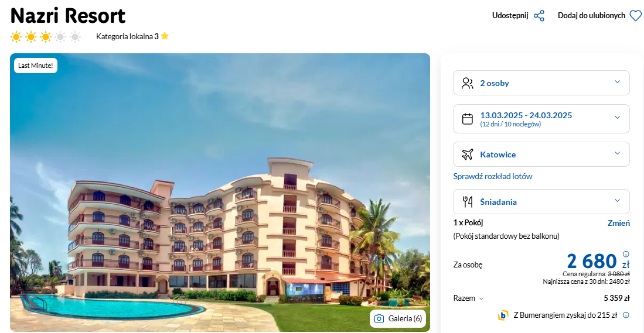Expand the 2 osoby dropdown
Image resolution: width=644 pixels, height=333 pixels.
click(x=541, y=83)
